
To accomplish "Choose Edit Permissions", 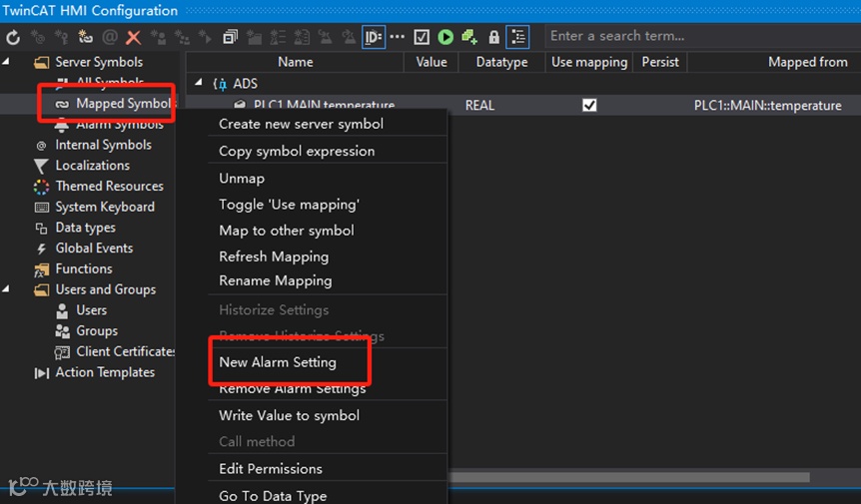I will pos(270,469).
